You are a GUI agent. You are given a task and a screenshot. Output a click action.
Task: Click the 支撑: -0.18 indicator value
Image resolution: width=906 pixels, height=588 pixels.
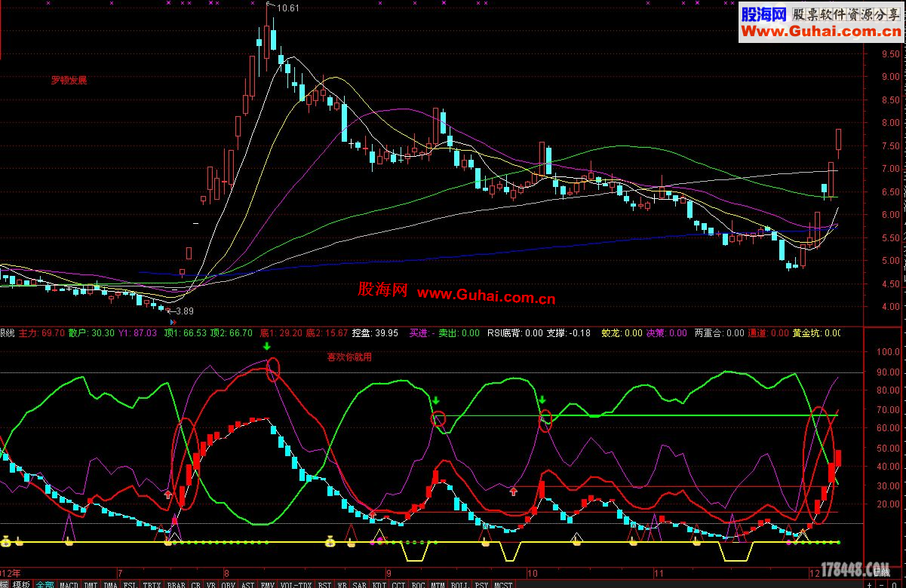[x=569, y=332]
